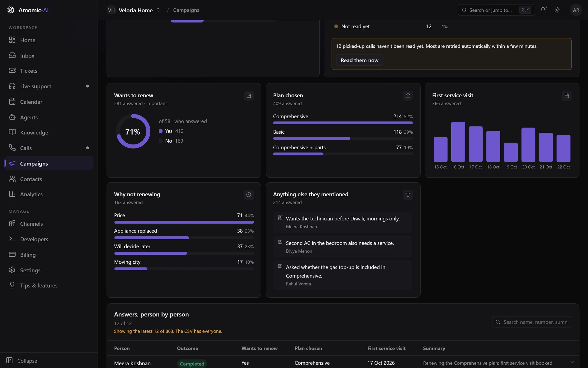Open Tickets from the sidebar
Image resolution: width=588 pixels, height=368 pixels.
(49, 71)
